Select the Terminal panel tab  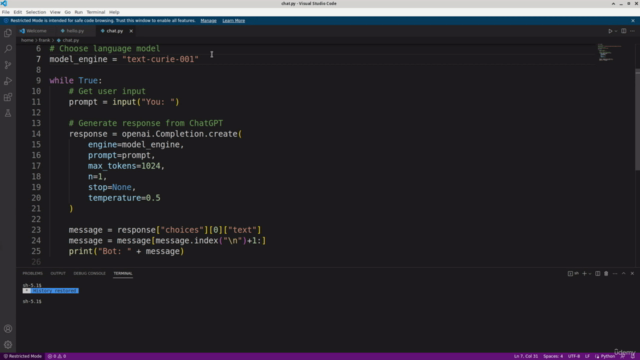[x=123, y=273]
